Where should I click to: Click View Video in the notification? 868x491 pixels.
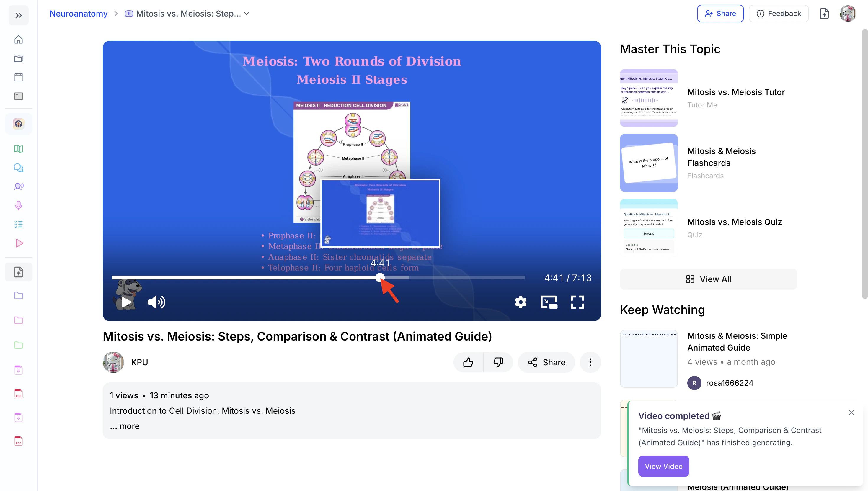click(664, 466)
